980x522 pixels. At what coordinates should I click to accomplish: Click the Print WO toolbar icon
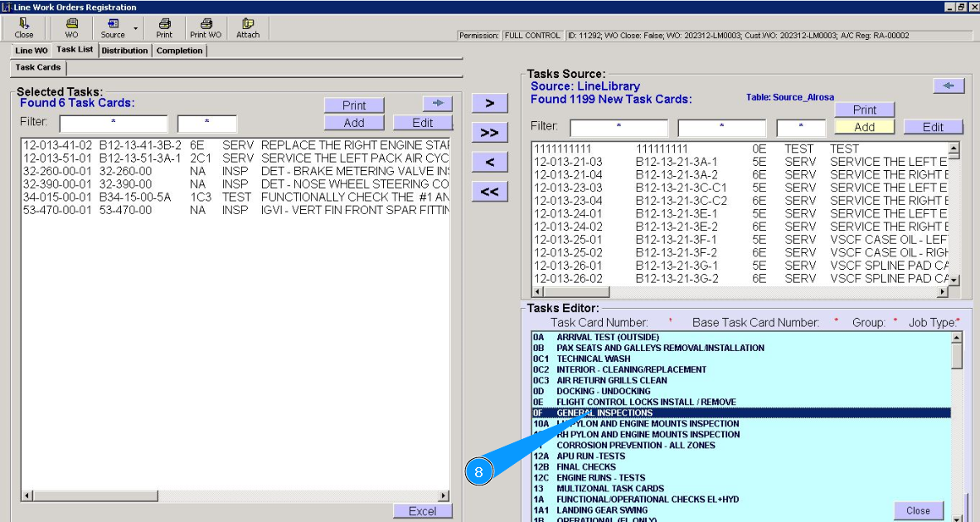point(206,28)
